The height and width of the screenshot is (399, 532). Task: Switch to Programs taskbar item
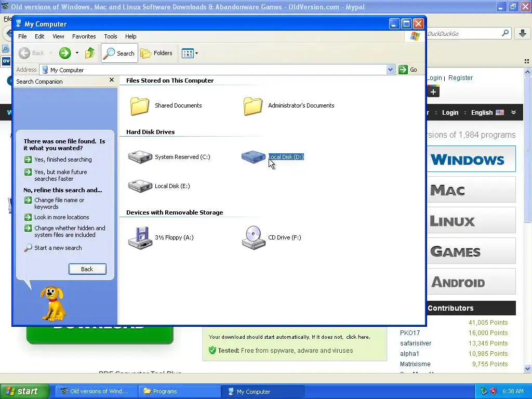point(179,391)
